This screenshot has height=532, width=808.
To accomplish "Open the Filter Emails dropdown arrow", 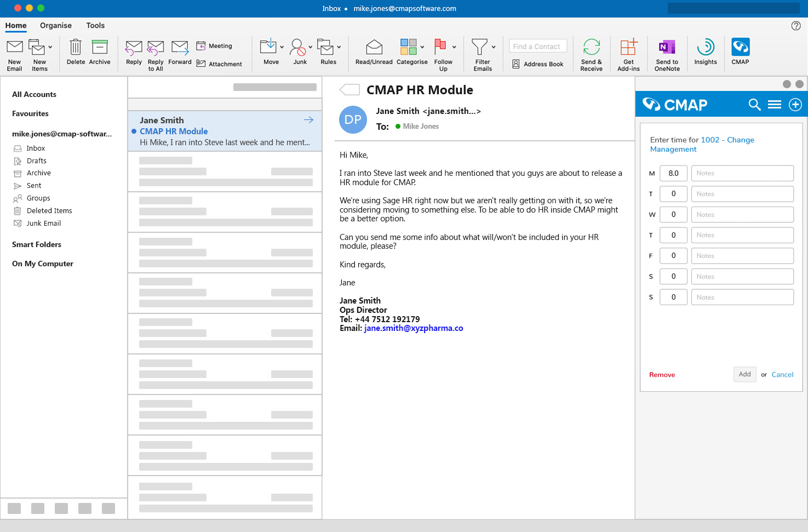I will pyautogui.click(x=494, y=47).
